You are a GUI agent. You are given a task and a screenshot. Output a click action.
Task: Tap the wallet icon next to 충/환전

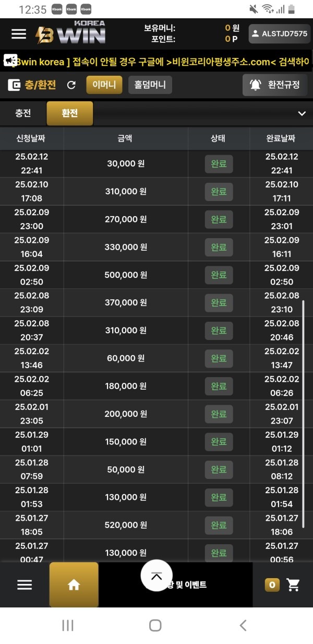pos(14,85)
